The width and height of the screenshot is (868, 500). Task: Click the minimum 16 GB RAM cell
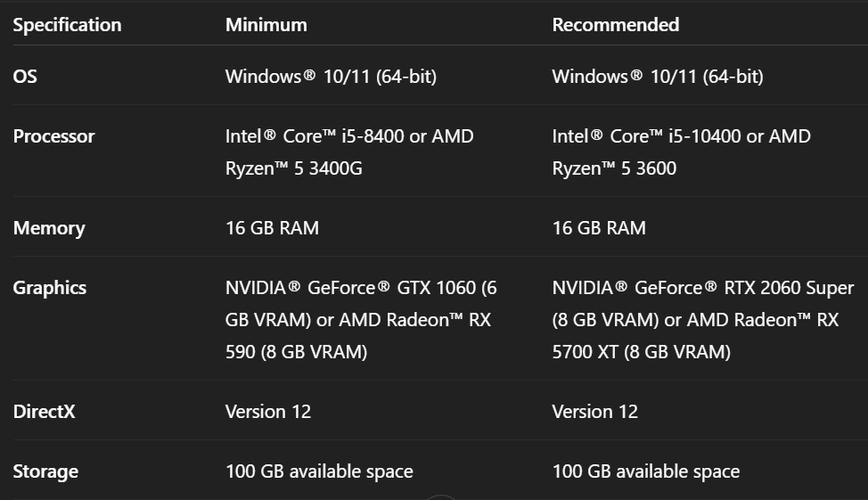tap(272, 228)
